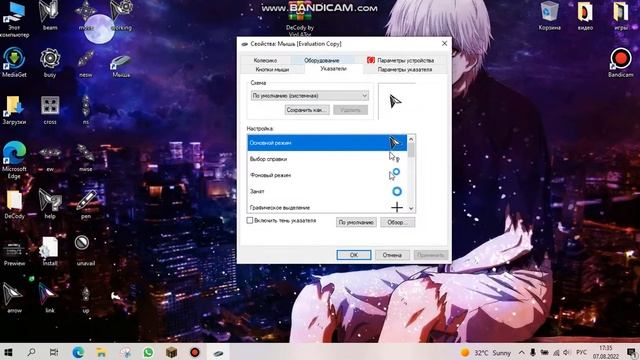
Task: Open the 'видео' desktop folder
Action: tap(585, 16)
